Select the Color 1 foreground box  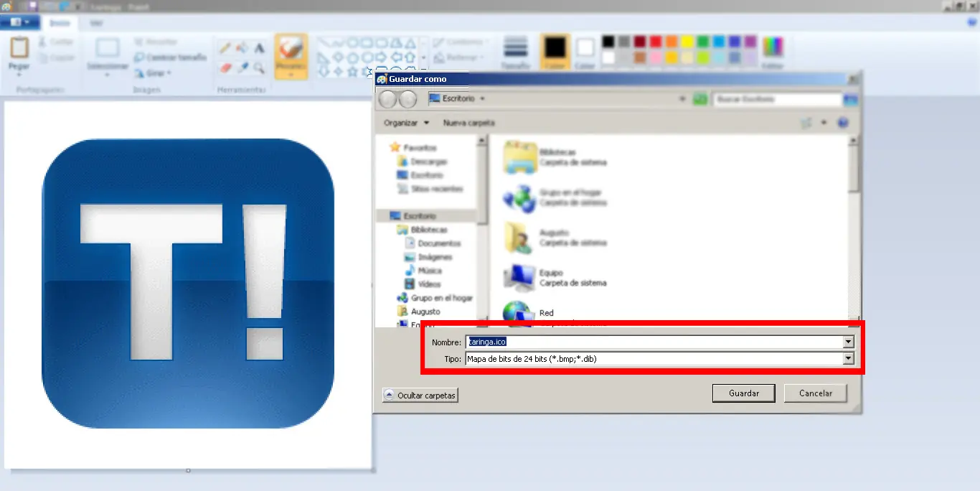pos(555,52)
